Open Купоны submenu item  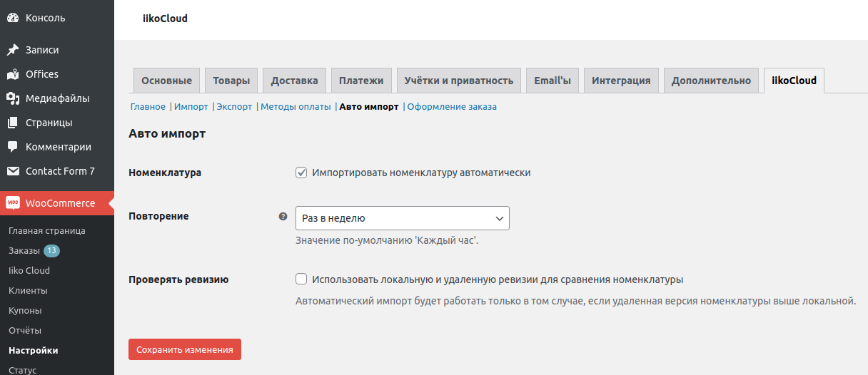point(25,311)
